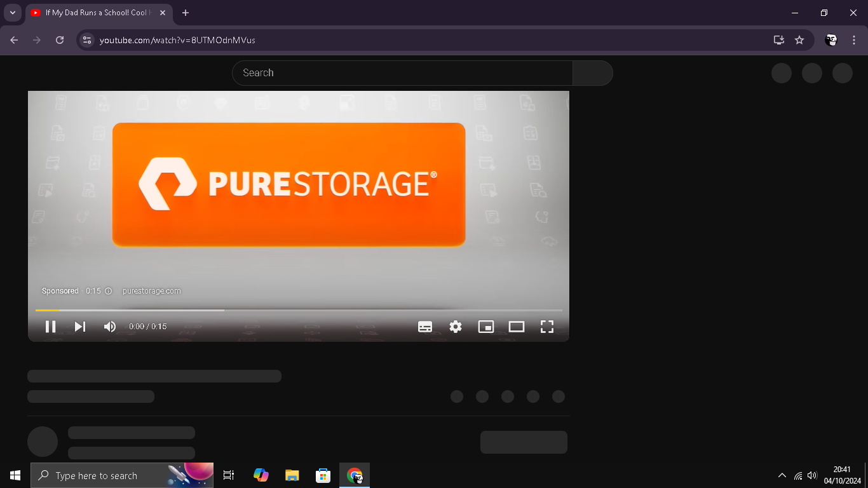
Task: Click the search submit button
Action: pos(592,73)
